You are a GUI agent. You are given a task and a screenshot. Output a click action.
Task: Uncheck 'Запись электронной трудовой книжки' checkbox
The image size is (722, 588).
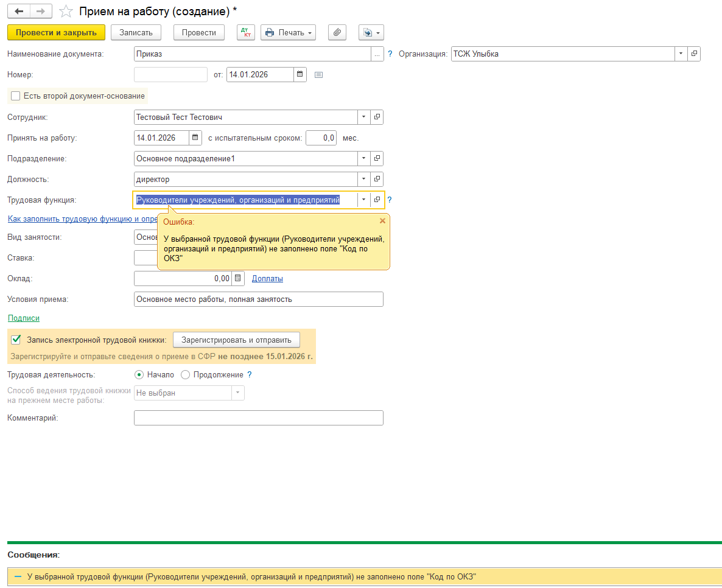[x=16, y=339]
